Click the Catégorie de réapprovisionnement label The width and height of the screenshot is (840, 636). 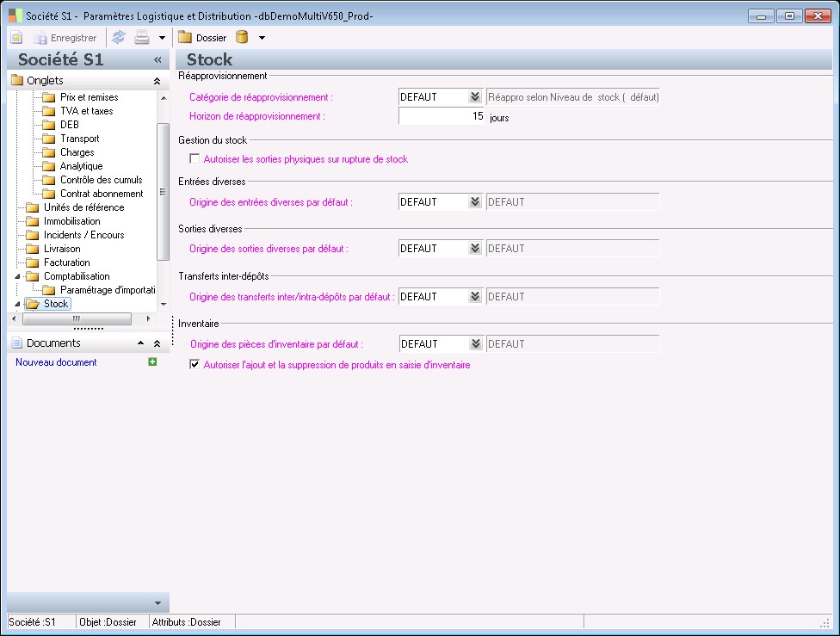click(x=261, y=97)
